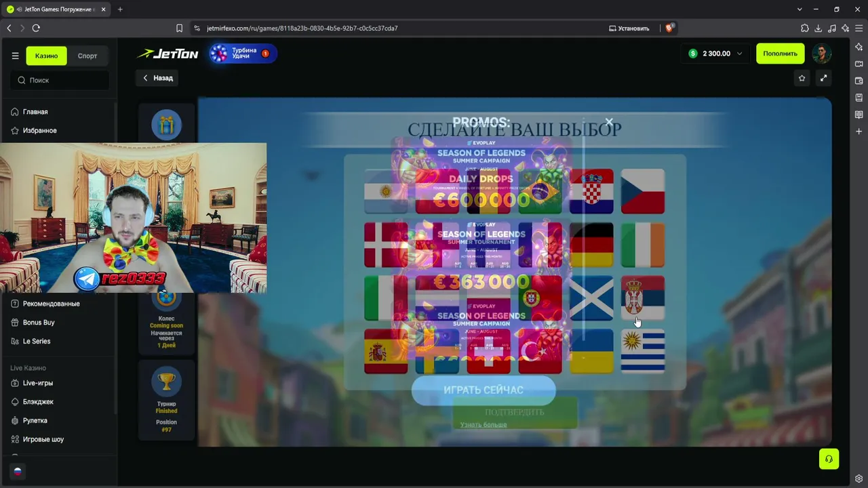Open the hamburger menu in the casino sidebar
868x488 pixels.
(x=15, y=56)
